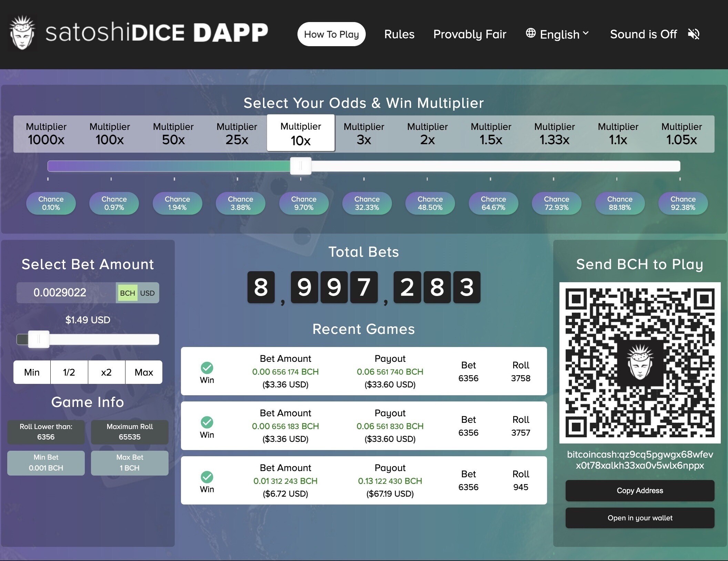Click the satoshiDICE head logo icon
The image size is (728, 561).
coord(22,33)
